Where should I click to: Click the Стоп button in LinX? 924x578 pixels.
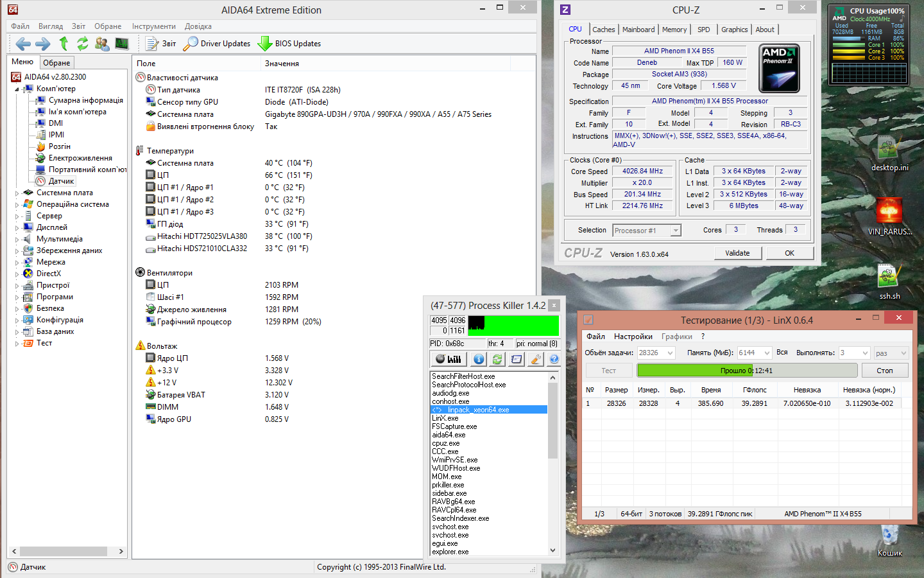click(885, 371)
